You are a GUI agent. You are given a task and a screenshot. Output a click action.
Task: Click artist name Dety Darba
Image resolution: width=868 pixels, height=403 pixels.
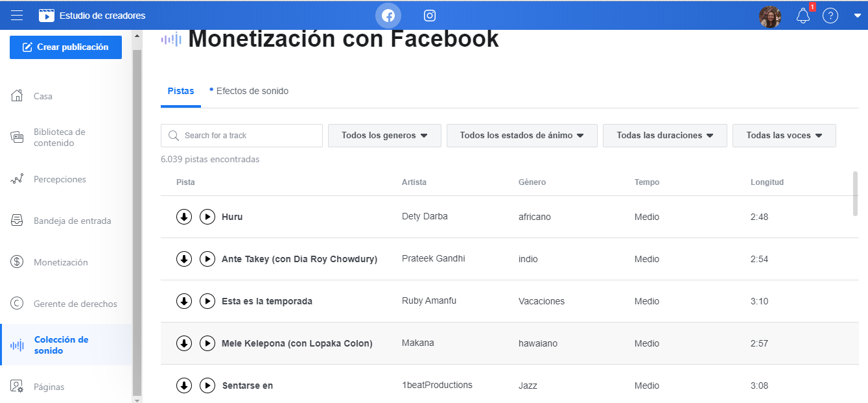pyautogui.click(x=425, y=216)
